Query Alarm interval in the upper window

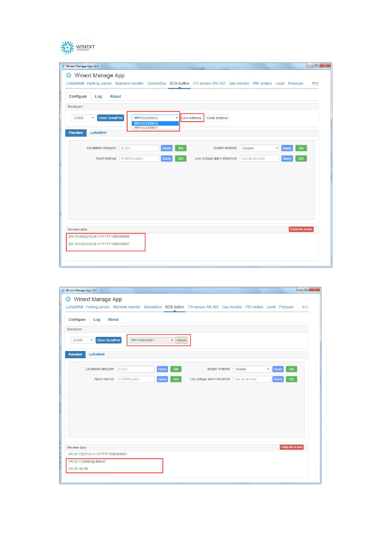coord(167,159)
